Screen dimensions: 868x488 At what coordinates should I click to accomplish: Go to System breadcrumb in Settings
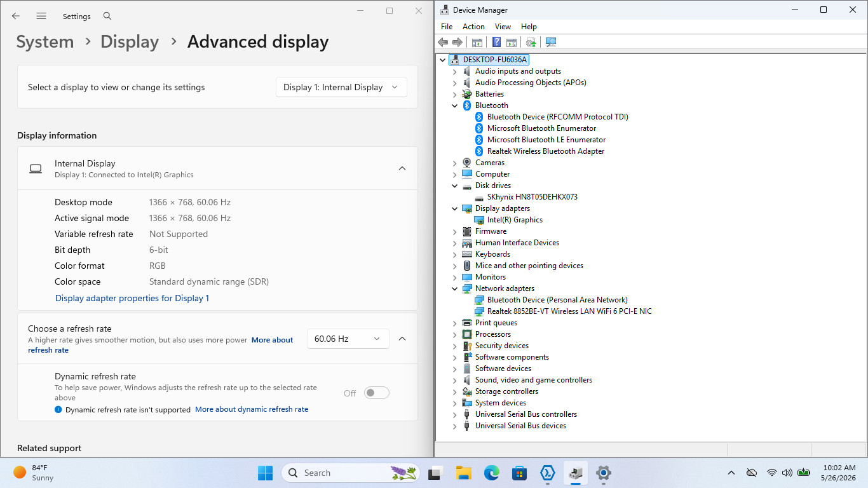point(45,42)
